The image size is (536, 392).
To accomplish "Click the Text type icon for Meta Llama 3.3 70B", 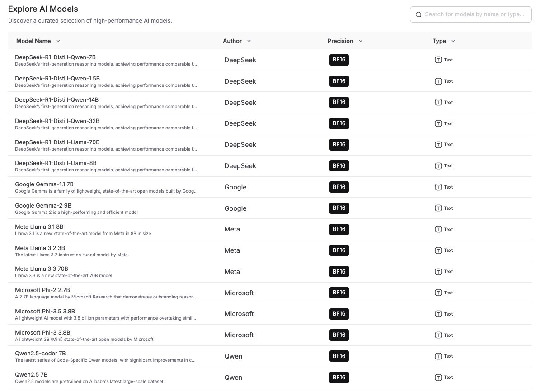I will tap(438, 272).
